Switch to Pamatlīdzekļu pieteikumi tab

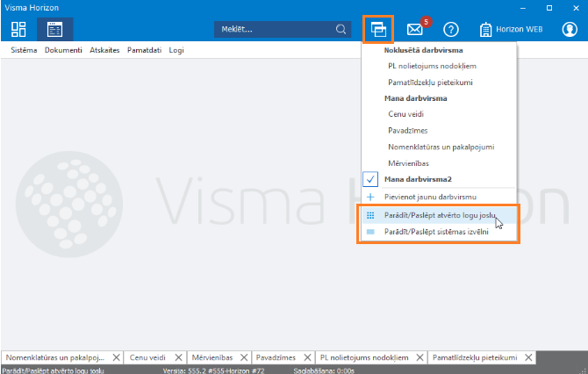(475, 357)
